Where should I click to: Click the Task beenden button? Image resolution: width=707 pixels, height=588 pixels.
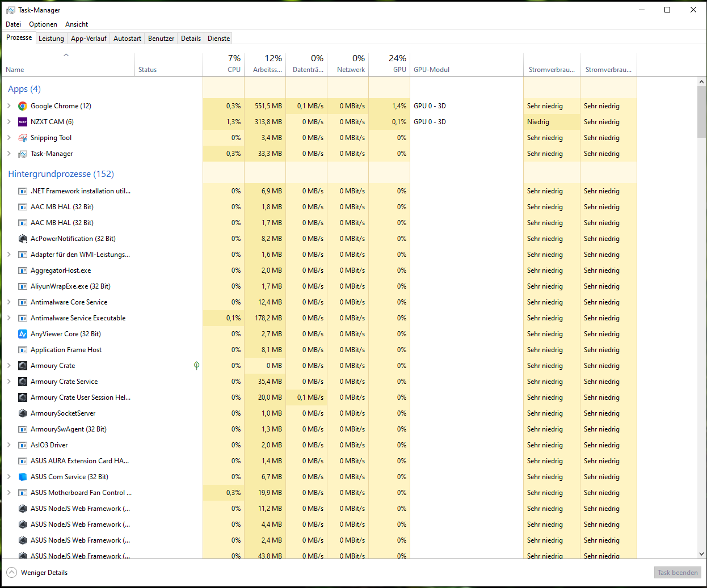[x=677, y=573]
